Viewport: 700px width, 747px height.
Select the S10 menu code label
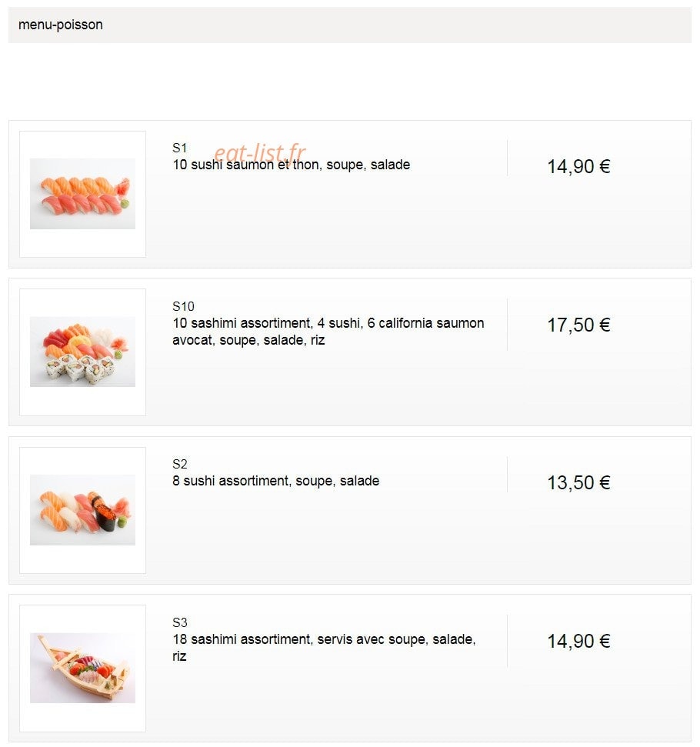(x=183, y=306)
